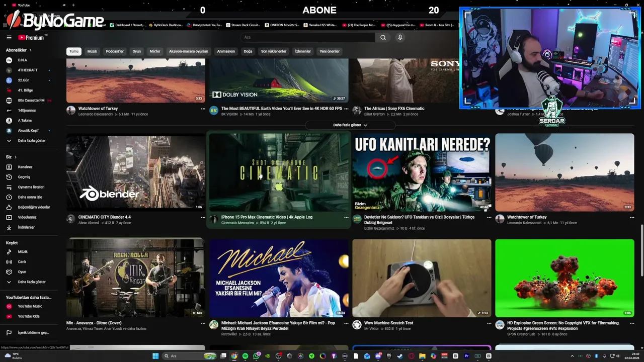This screenshot has height=362, width=644.
Task: Select the Son yüklenenler chip
Action: pos(274,51)
